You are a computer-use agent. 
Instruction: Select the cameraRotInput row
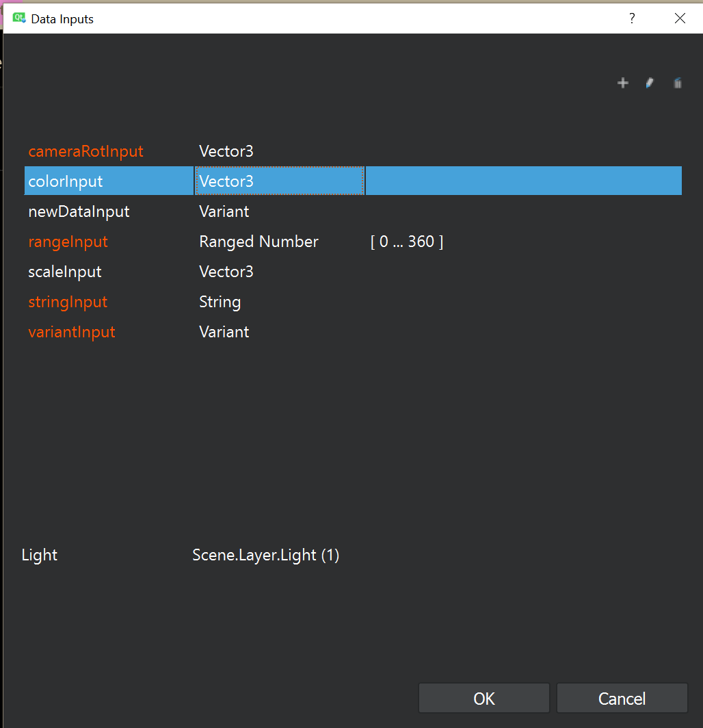click(x=85, y=151)
